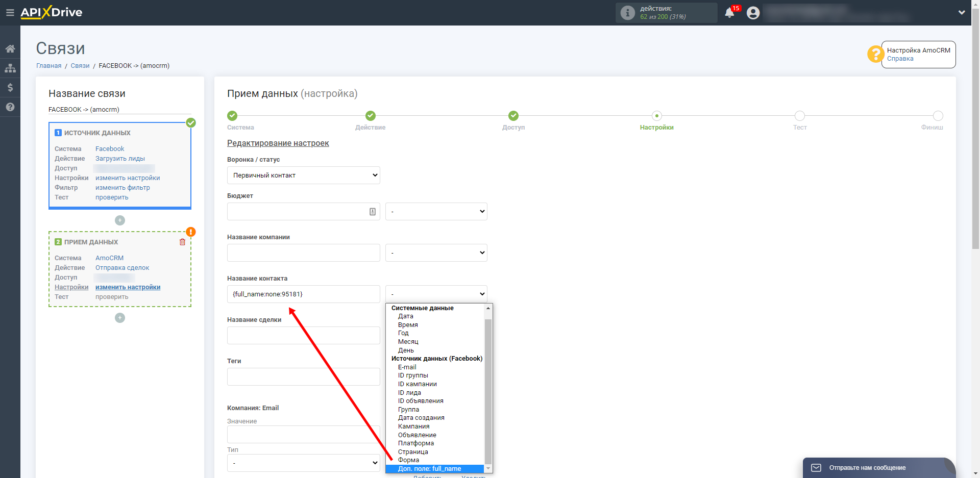The width and height of the screenshot is (980, 478).
Task: Select the Настройки step
Action: coord(657,116)
